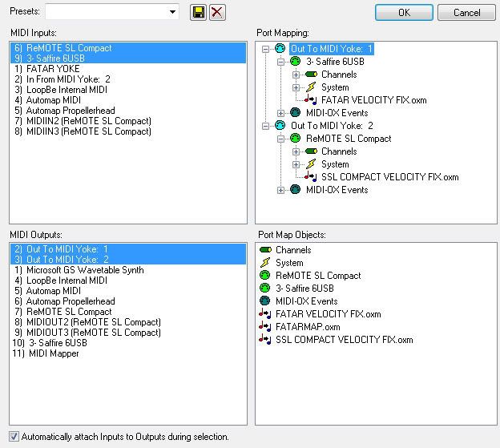This screenshot has width=500, height=448.
Task: Confirm with the OK button
Action: [x=404, y=13]
